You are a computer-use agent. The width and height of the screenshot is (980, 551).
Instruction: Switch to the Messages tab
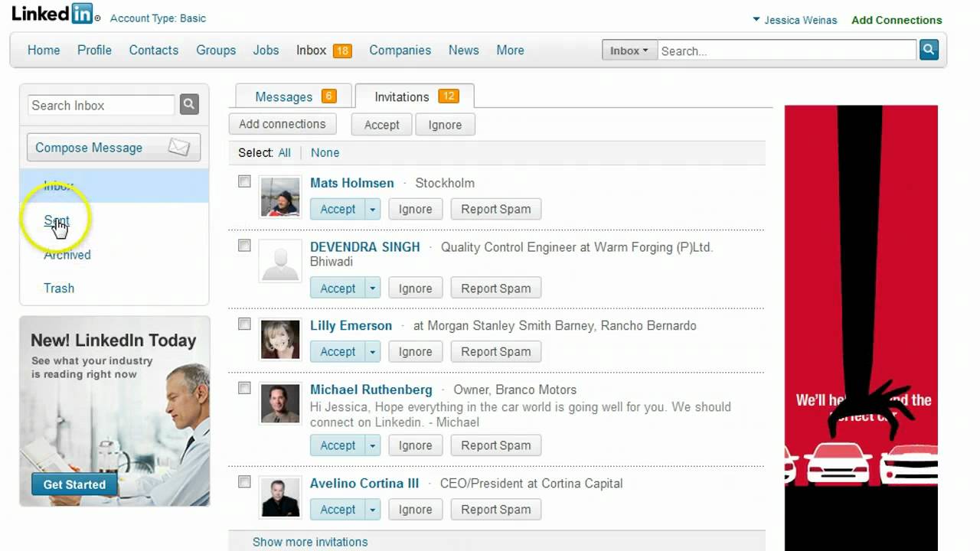(x=293, y=96)
